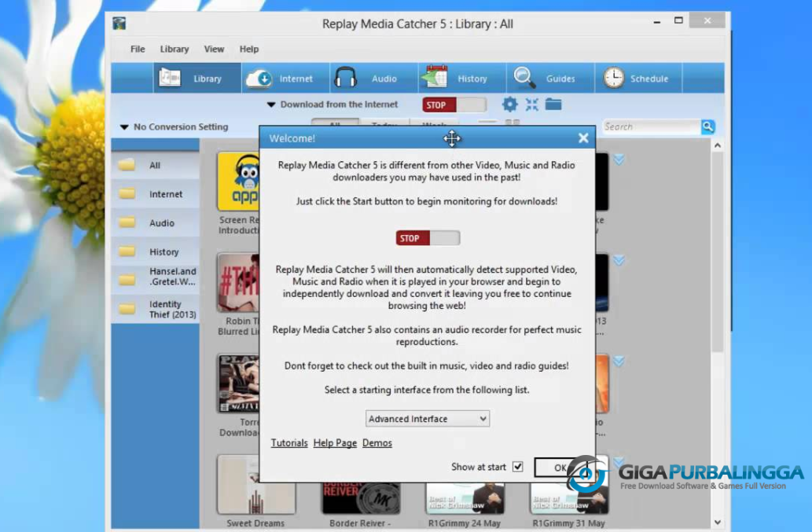
Task: Select the Internet folder in sidebar
Action: [x=156, y=194]
